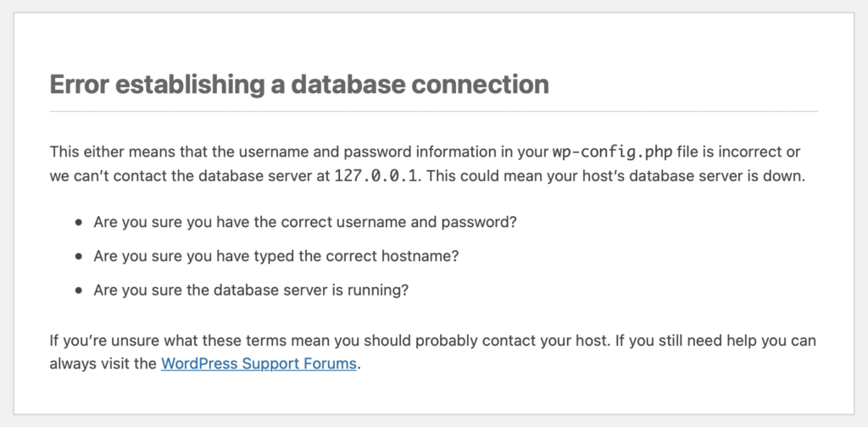The image size is (868, 427).
Task: Select the correct username and password bullet
Action: pyautogui.click(x=305, y=222)
